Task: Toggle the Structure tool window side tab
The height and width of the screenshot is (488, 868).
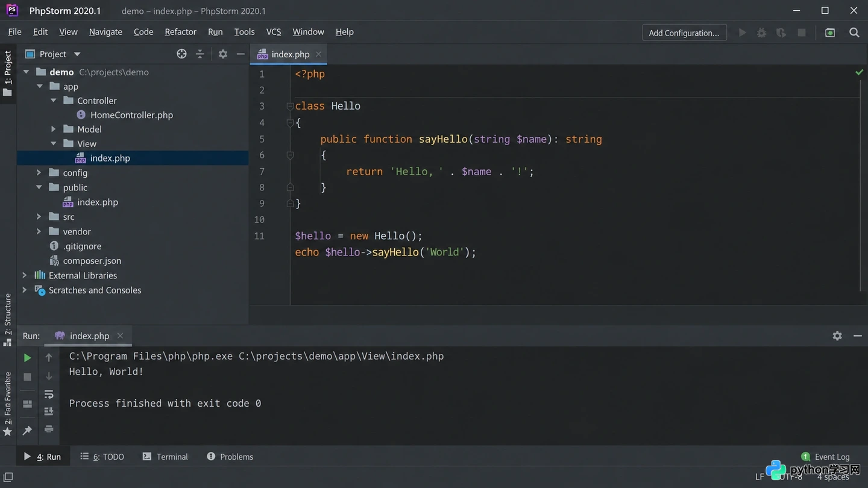Action: (8, 319)
